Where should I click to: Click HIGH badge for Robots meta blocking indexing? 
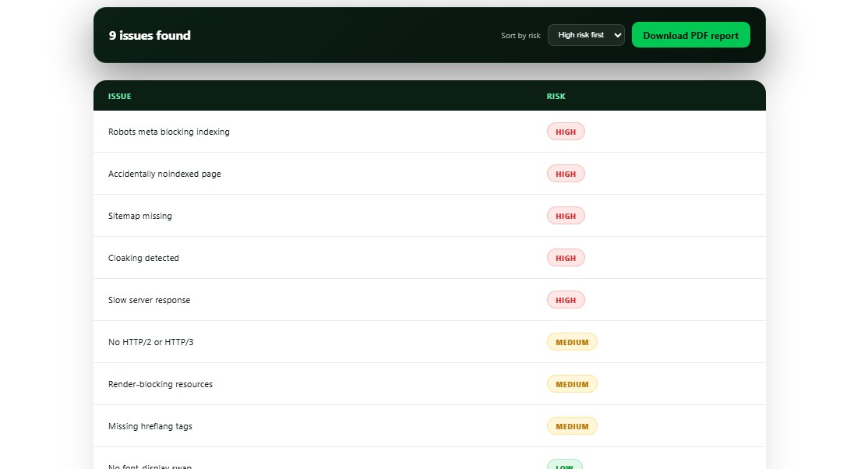click(566, 132)
